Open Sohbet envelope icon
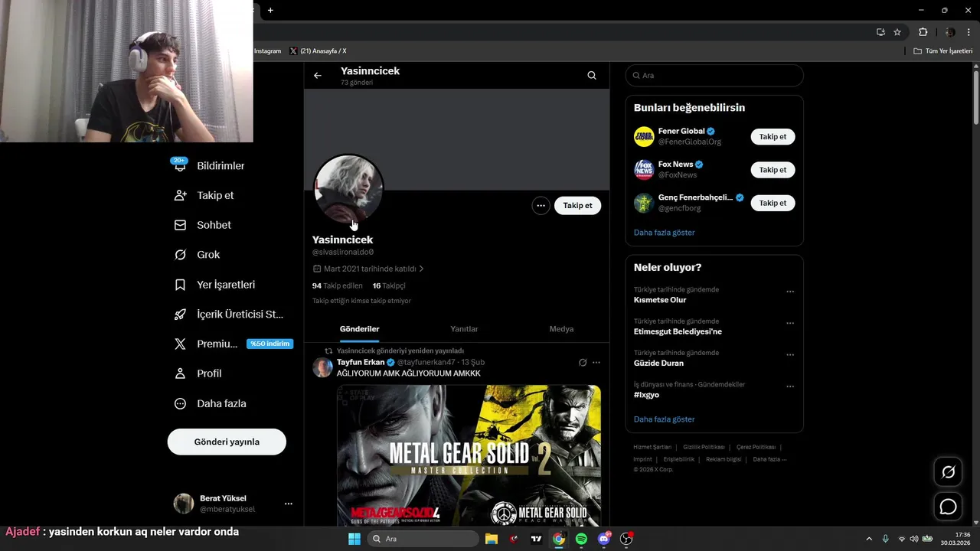 180,225
